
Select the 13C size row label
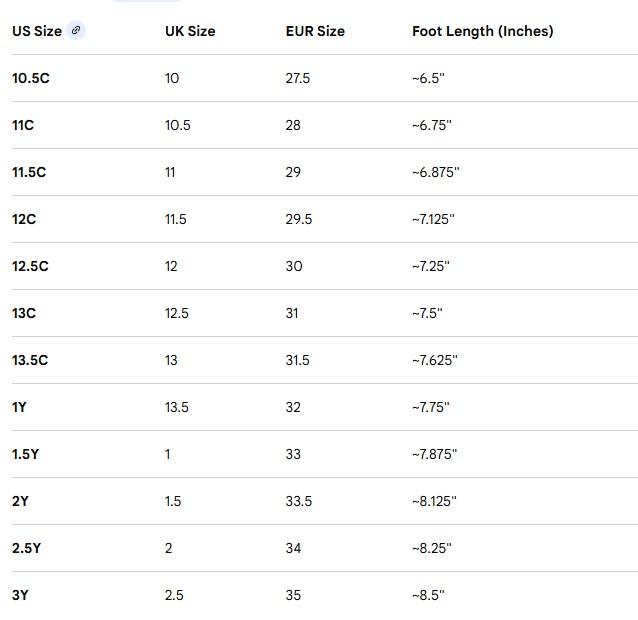point(24,313)
